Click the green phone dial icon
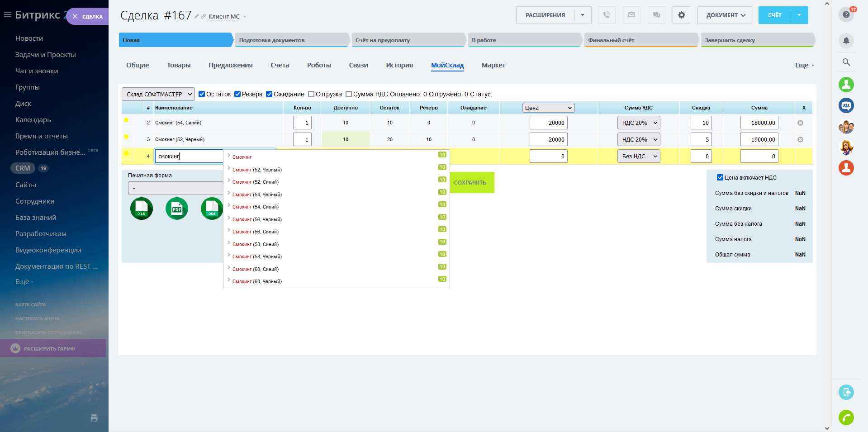868x432 pixels. pyautogui.click(x=846, y=417)
